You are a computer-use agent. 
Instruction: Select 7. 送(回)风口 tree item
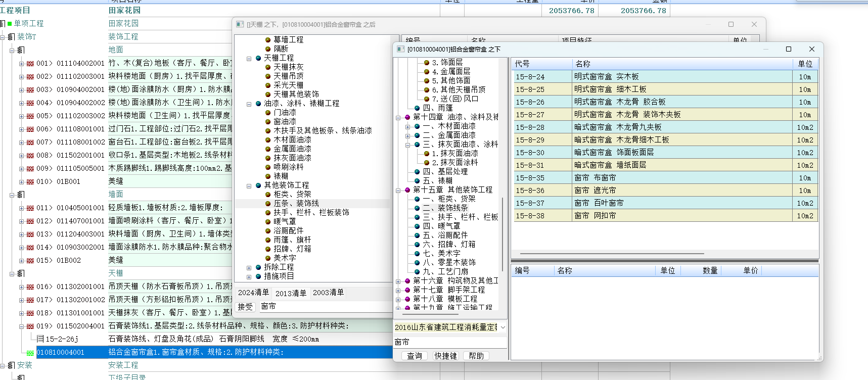click(455, 99)
